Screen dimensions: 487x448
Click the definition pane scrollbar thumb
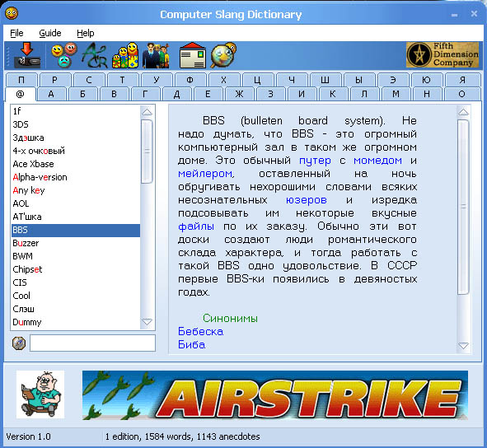tap(463, 207)
